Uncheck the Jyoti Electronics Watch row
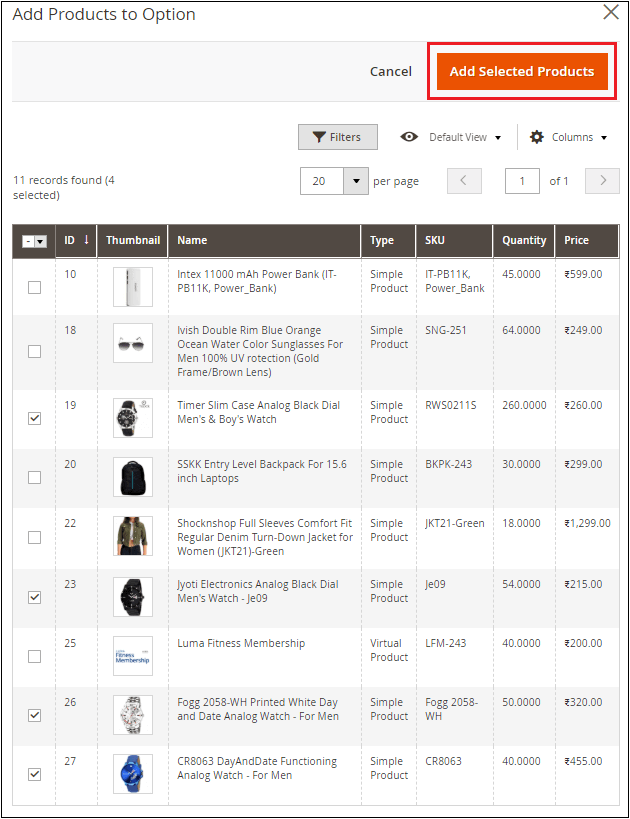The image size is (630, 819). (34, 597)
